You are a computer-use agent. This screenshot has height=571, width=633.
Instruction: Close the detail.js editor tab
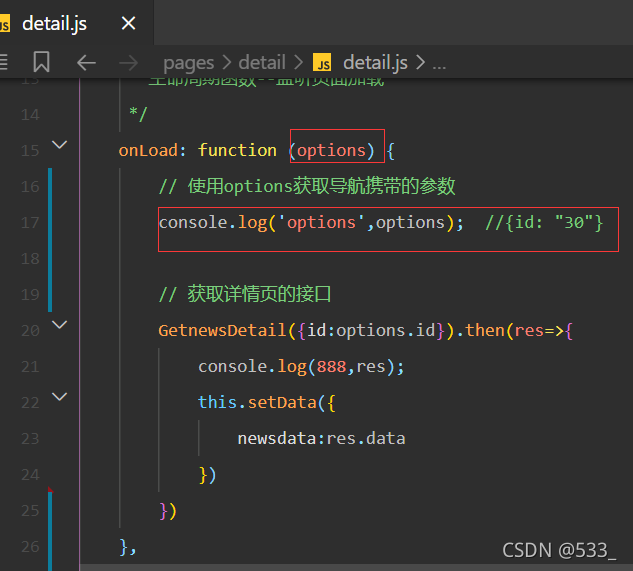(128, 23)
